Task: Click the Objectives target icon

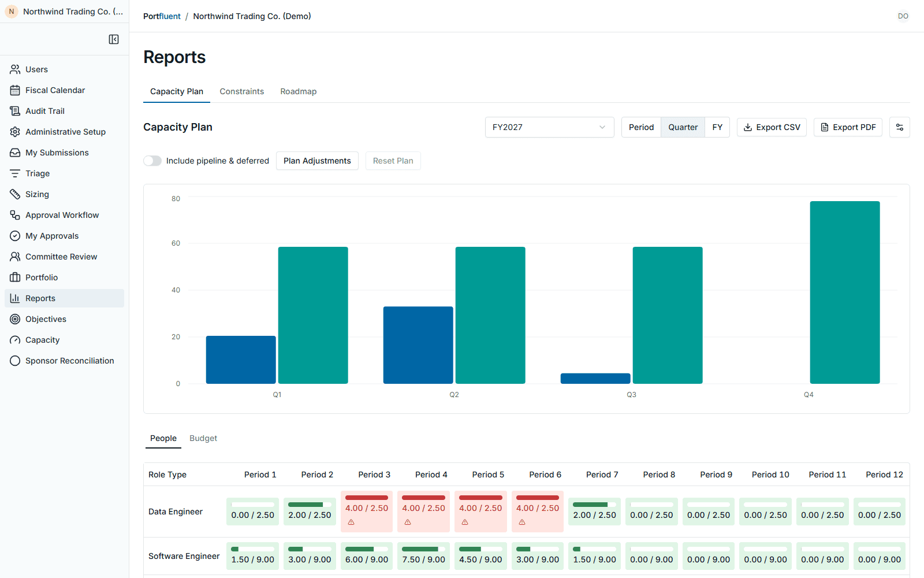Action: pos(15,319)
